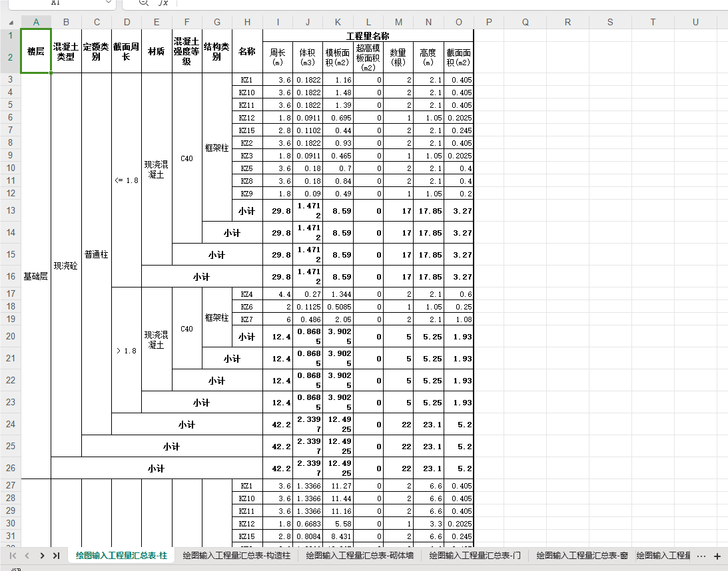Show more sheets via the ellipsis button
This screenshot has width=728, height=571.
pos(701,556)
